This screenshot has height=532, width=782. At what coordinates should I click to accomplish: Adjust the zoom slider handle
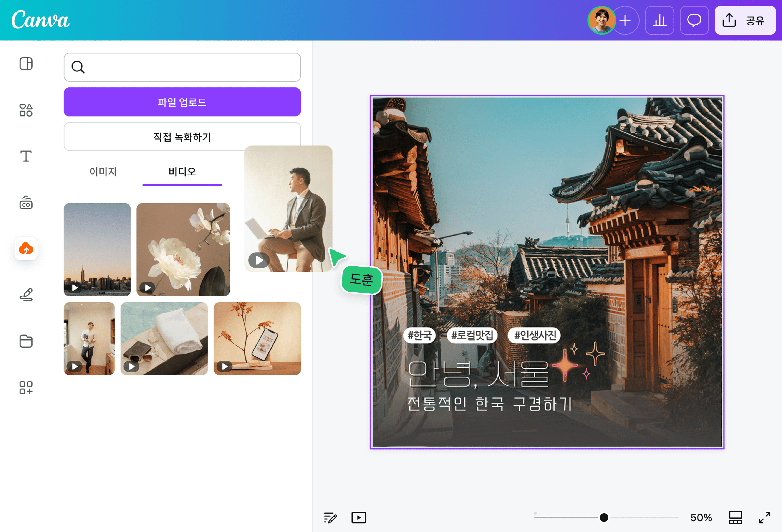pos(604,517)
